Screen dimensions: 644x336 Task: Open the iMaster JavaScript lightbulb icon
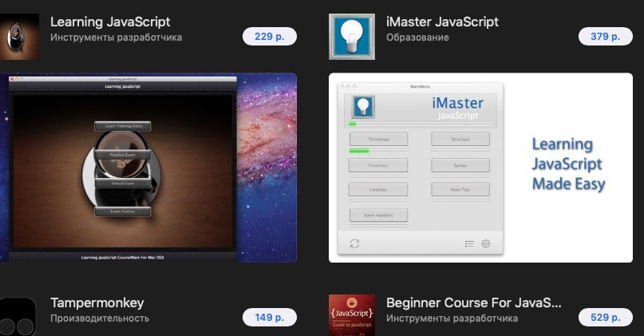[352, 37]
